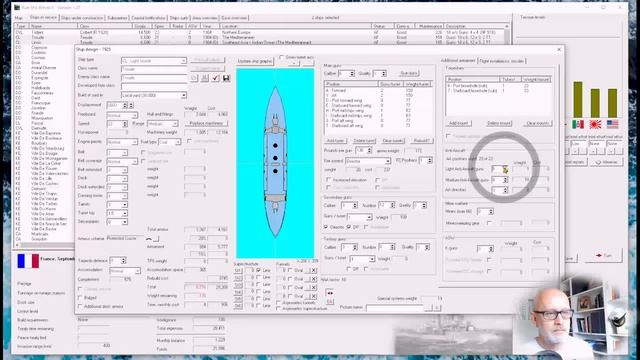The image size is (640, 360).
Task: Click the SS3 superstructure button
Action: tap(238, 285)
